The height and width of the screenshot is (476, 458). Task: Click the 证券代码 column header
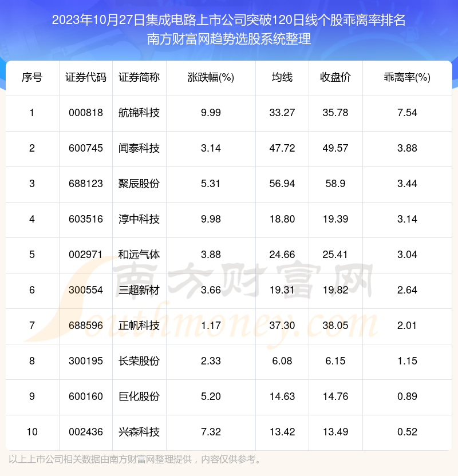pyautogui.click(x=86, y=77)
